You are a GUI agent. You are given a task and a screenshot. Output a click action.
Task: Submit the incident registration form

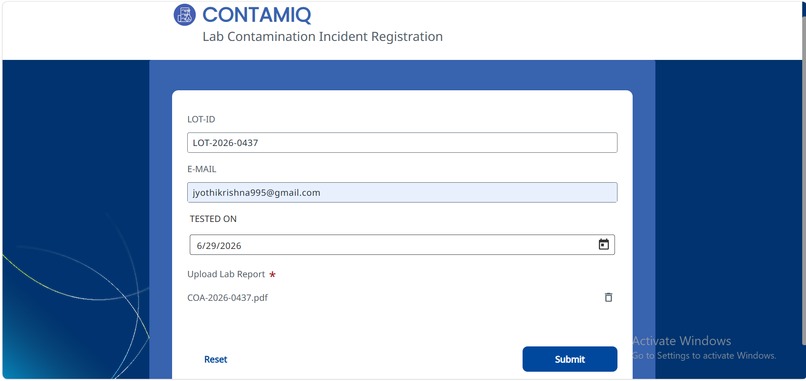click(x=570, y=359)
